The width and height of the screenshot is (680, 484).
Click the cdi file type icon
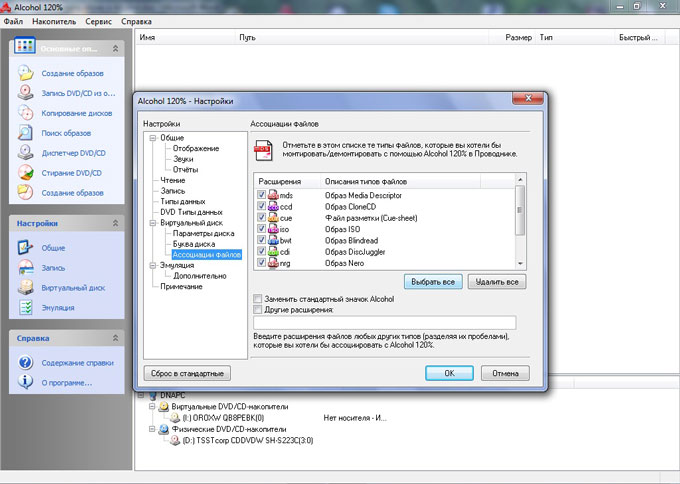pyautogui.click(x=273, y=252)
